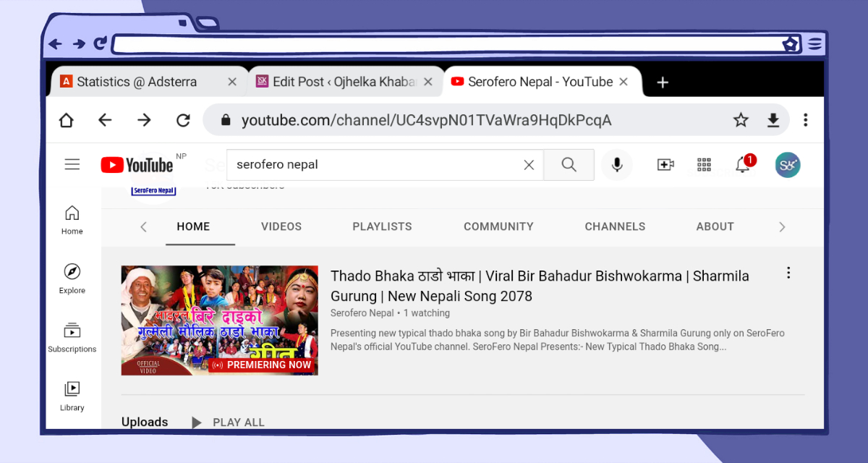The image size is (868, 463).
Task: Open the notifications bell
Action: [744, 164]
